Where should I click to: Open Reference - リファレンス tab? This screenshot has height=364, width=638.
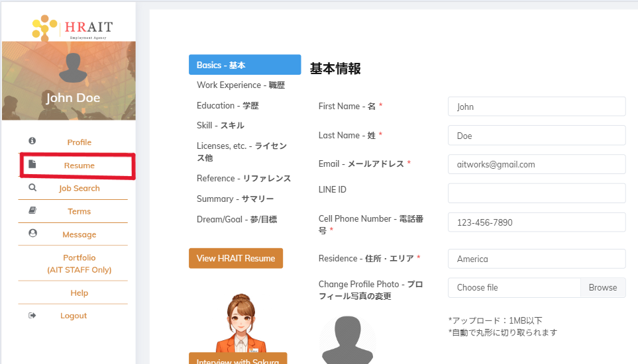[x=244, y=178]
